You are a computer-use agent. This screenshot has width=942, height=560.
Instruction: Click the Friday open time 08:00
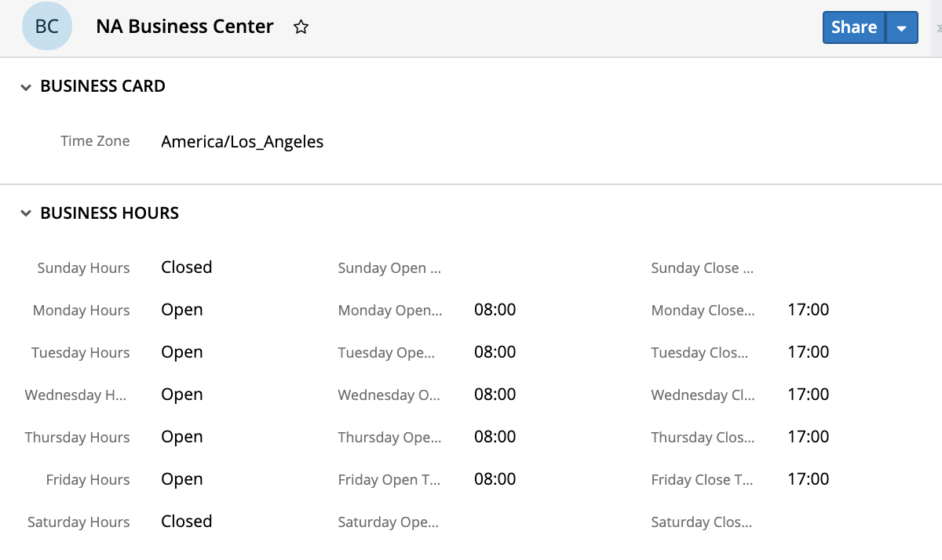(495, 479)
